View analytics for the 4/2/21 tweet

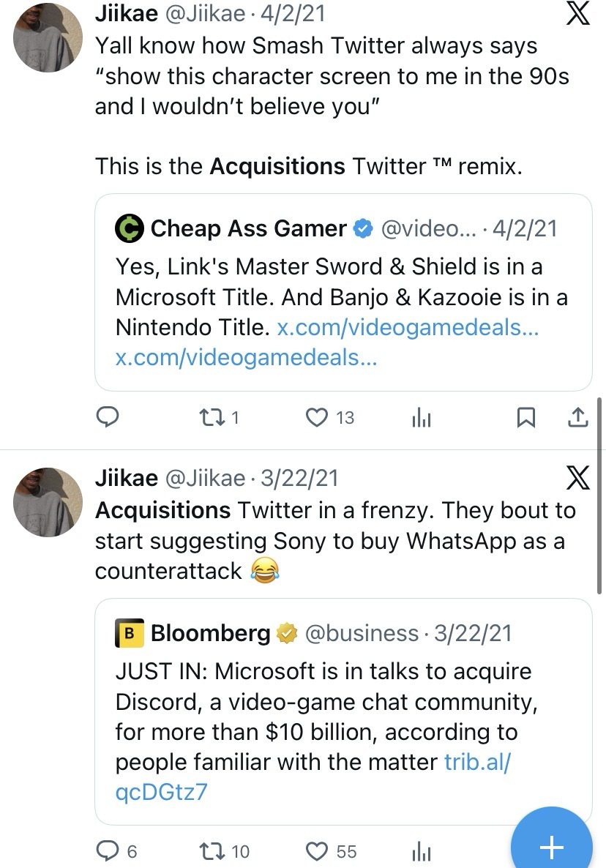click(422, 418)
